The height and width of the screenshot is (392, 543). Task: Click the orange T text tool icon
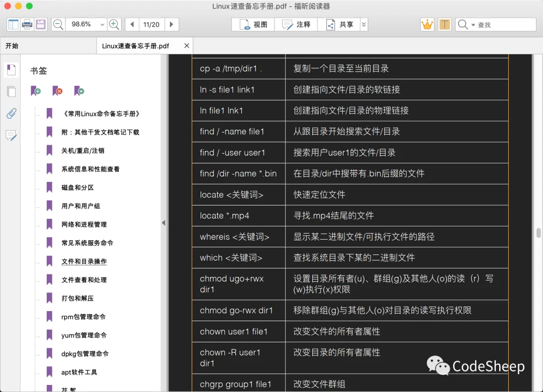point(444,25)
